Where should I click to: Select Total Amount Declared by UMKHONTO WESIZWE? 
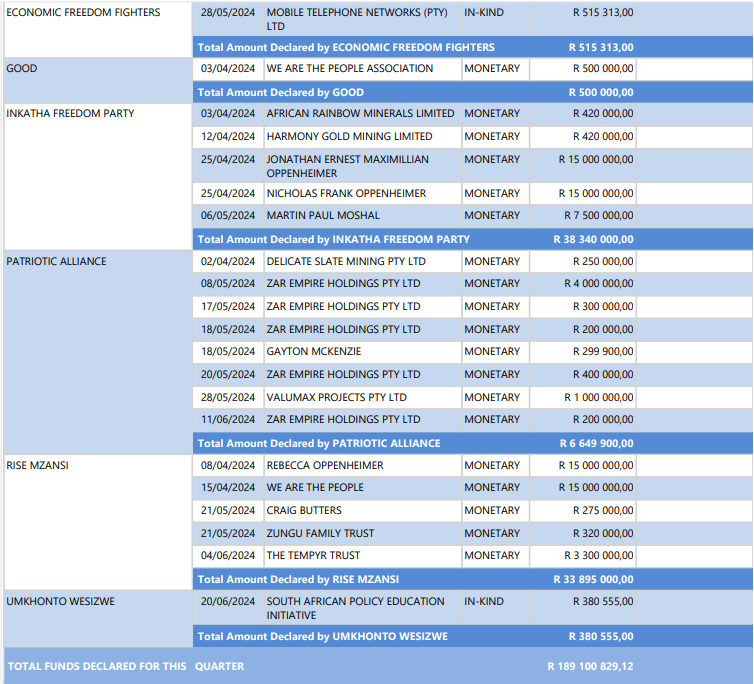click(x=323, y=636)
